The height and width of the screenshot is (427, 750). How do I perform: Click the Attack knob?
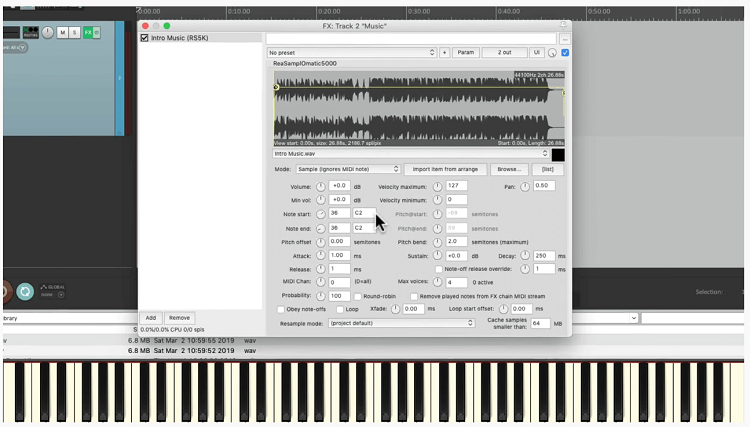(x=320, y=256)
